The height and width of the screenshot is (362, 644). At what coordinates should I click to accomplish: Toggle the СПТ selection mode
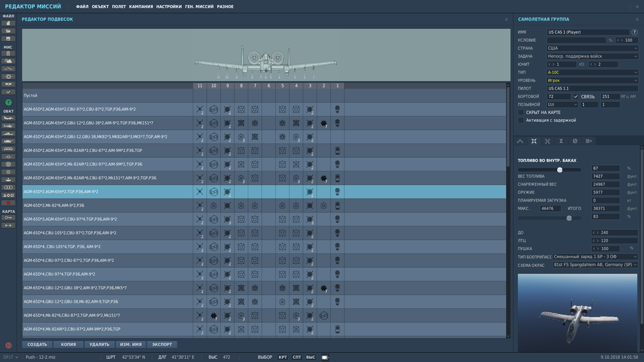coord(296,357)
